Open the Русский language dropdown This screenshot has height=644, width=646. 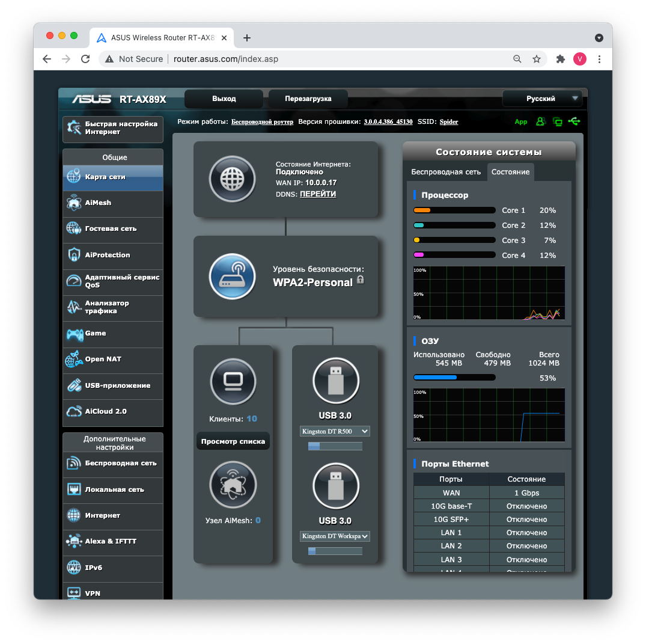coord(542,99)
